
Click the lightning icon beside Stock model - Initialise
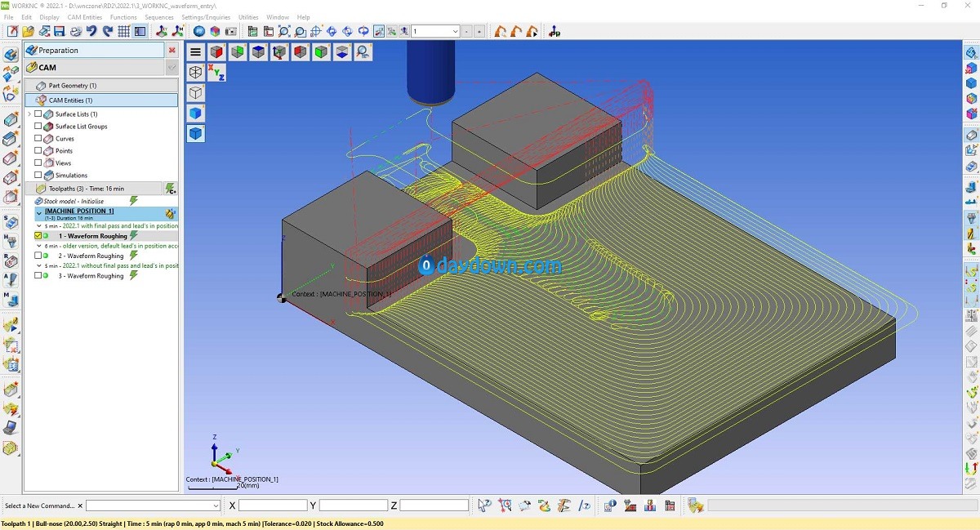pos(134,201)
